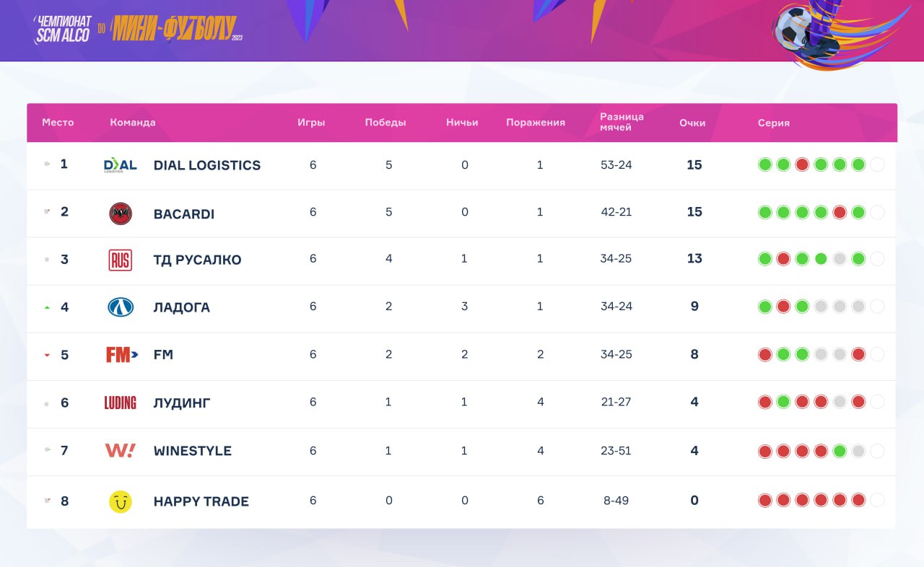
Task: Sort table by Очки column header
Action: click(x=692, y=123)
